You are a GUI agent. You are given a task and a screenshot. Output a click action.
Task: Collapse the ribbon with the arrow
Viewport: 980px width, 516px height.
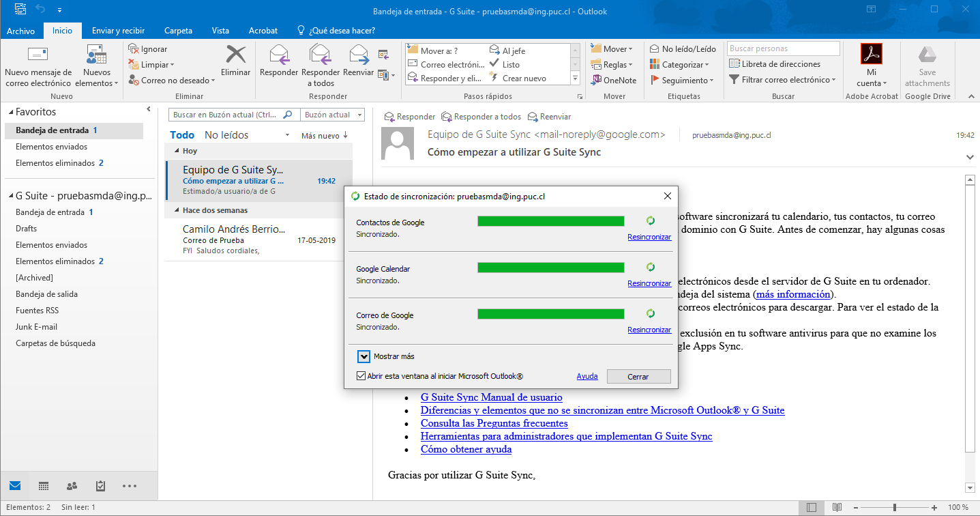[x=971, y=96]
